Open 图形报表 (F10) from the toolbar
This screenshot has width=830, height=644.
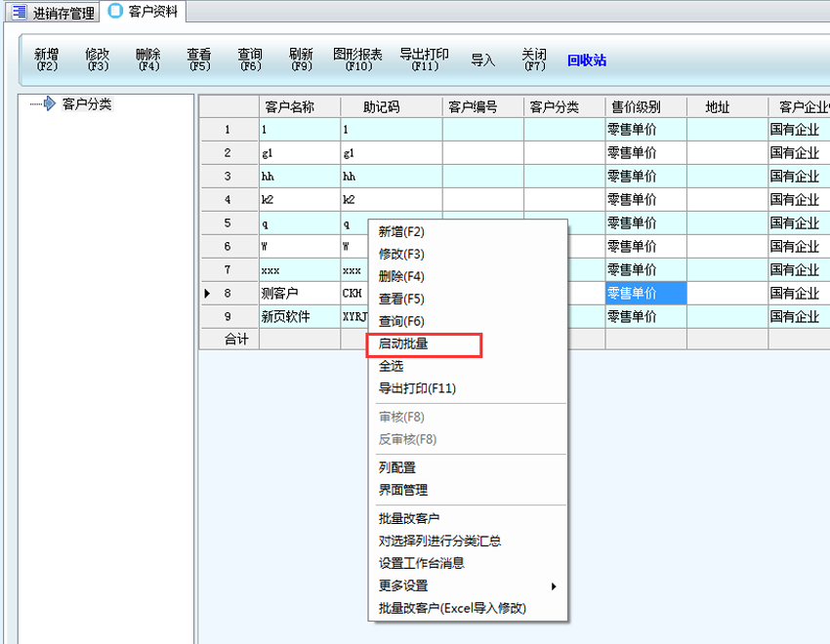coord(357,60)
